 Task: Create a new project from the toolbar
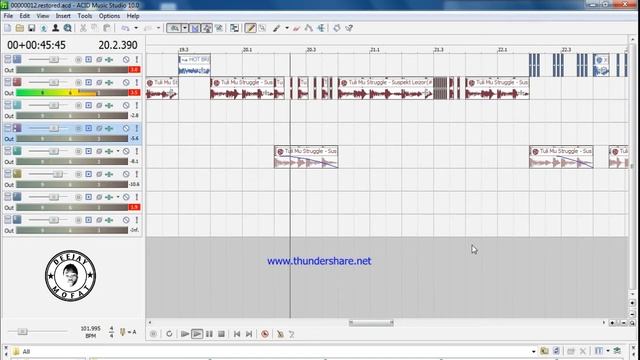(7, 28)
